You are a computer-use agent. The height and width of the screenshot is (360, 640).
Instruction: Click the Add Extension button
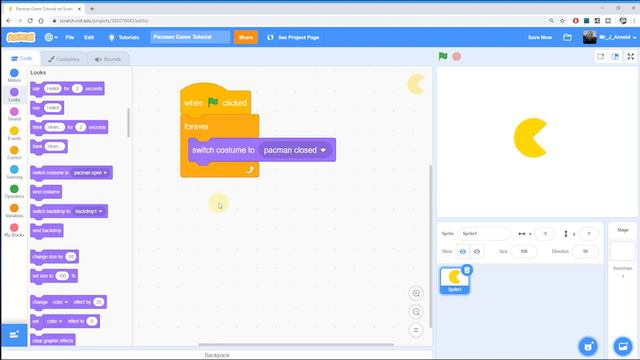14,335
